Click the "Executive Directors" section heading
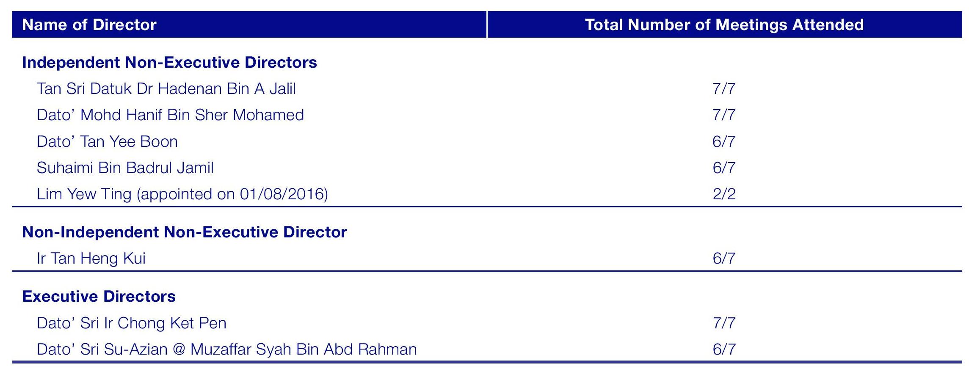Viewport: 980px width, 380px height. point(99,297)
